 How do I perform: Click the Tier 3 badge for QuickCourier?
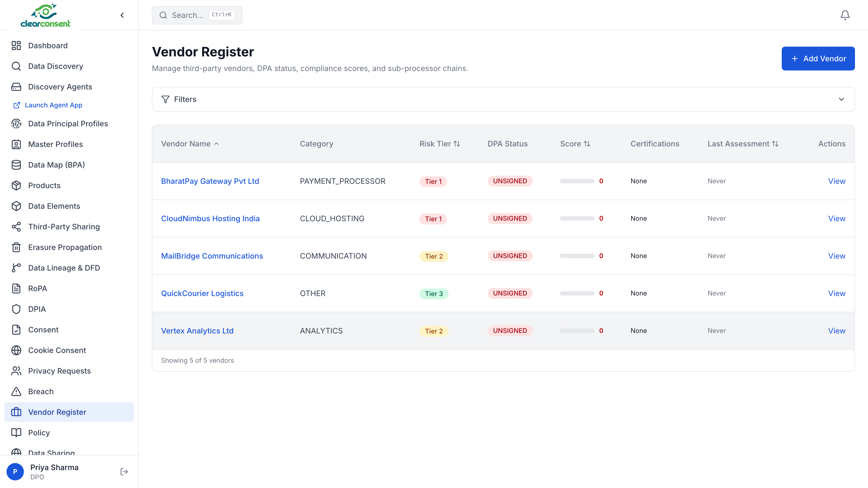tap(434, 294)
